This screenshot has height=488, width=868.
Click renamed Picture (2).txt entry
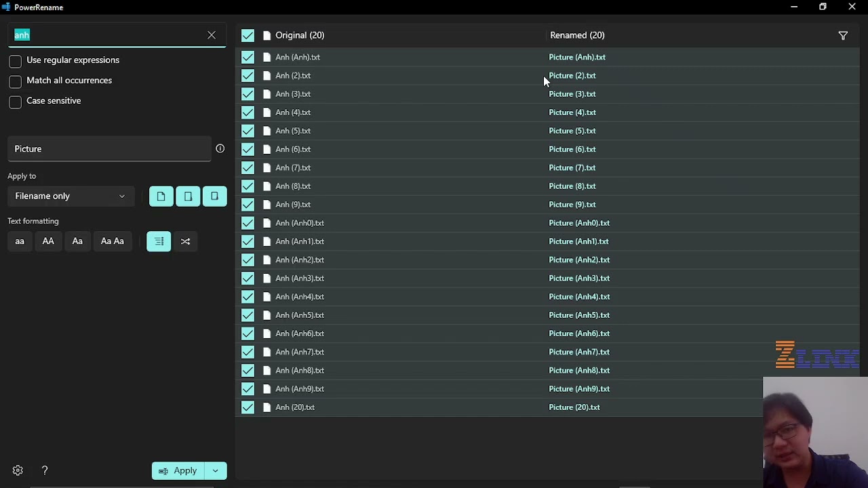coord(572,76)
